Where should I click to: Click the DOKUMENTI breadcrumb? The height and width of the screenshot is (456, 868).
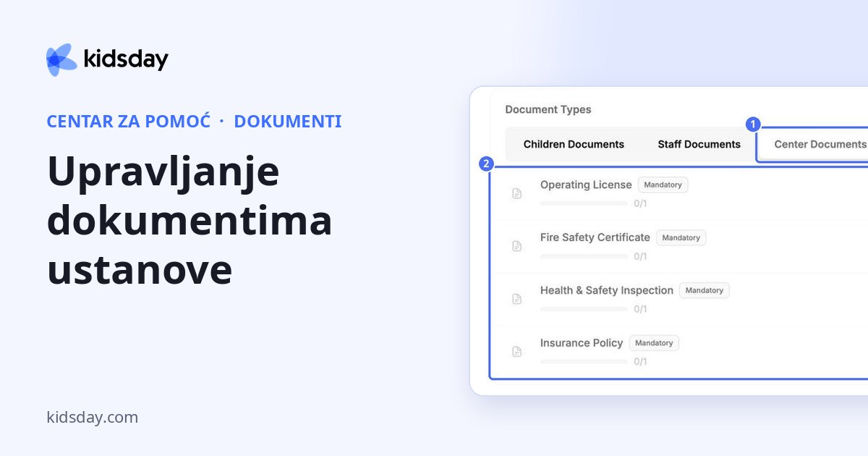coord(287,121)
